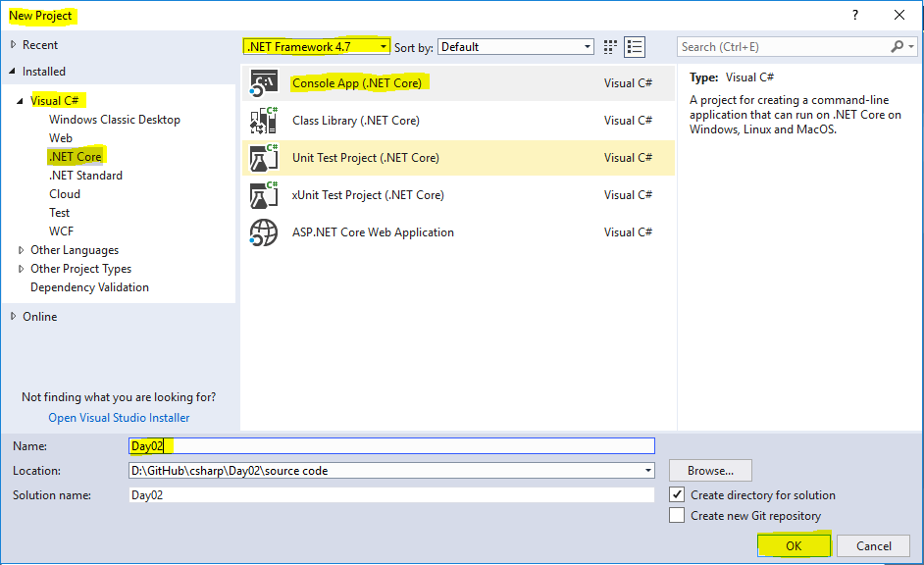The image size is (924, 565).
Task: Switch to medium icons list view
Action: (x=635, y=47)
